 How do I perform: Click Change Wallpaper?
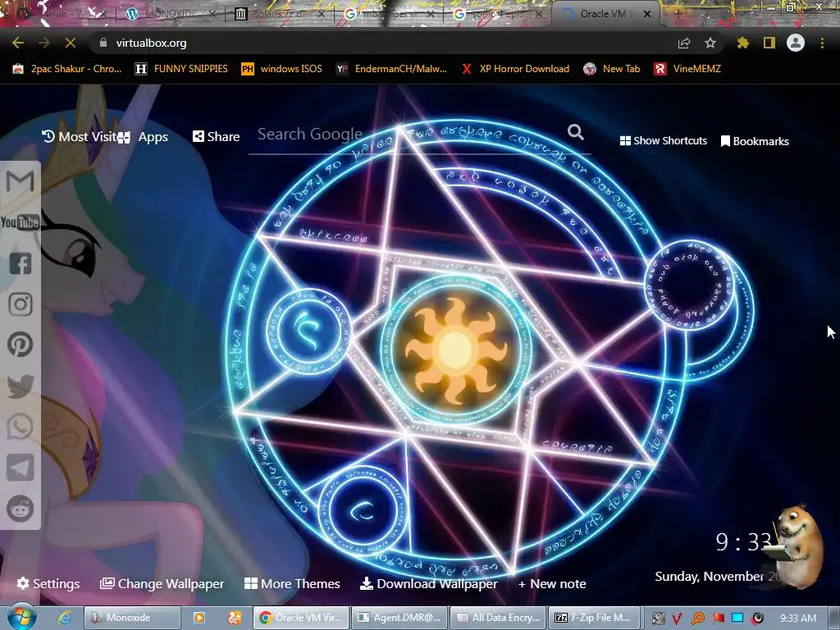[x=162, y=583]
